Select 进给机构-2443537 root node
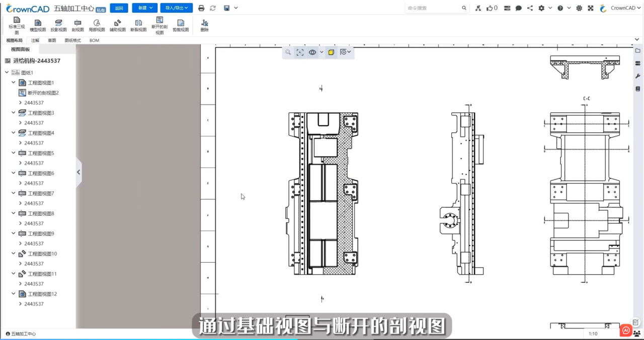 (36, 60)
